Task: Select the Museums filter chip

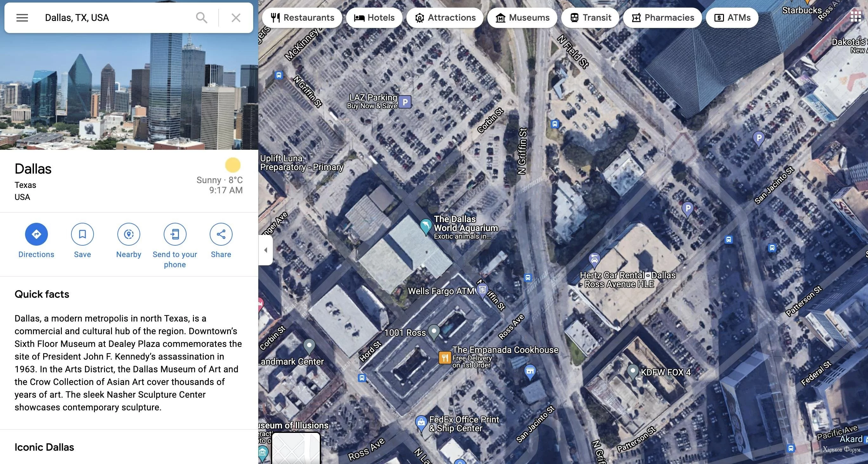Action: [522, 18]
